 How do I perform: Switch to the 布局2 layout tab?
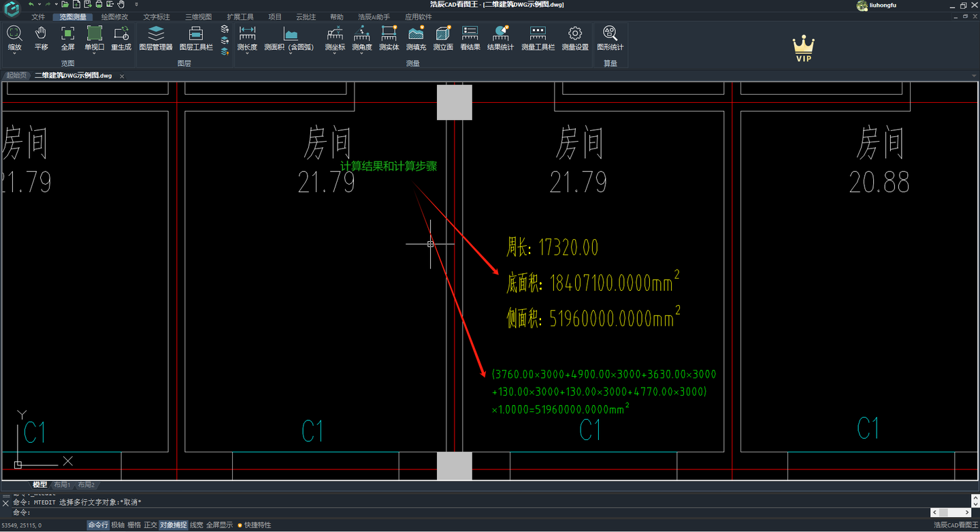tap(86, 485)
